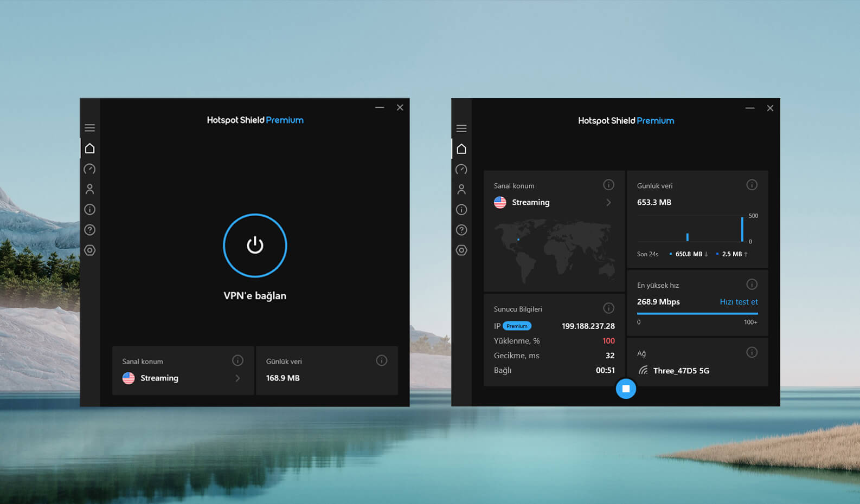
Task: Open speed test gauge icon in right window
Action: (461, 170)
